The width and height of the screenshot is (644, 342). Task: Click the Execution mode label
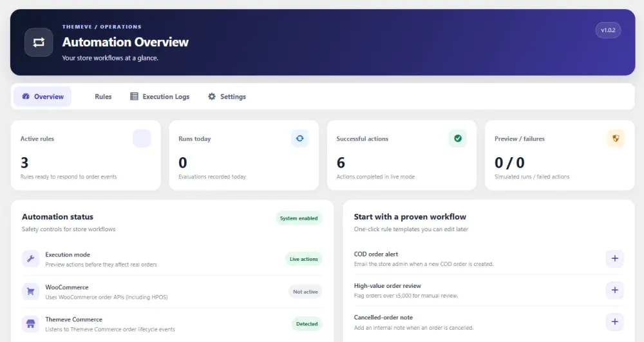[68, 254]
